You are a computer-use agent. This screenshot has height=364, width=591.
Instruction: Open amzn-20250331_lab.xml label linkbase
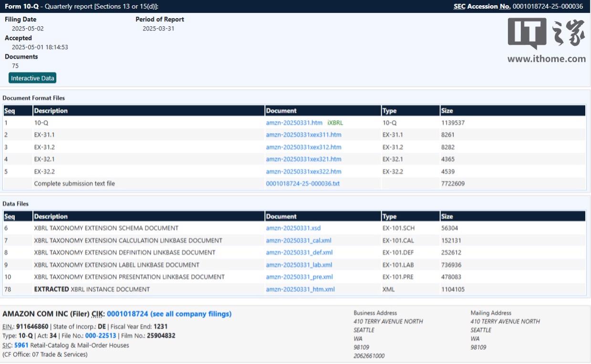299,265
